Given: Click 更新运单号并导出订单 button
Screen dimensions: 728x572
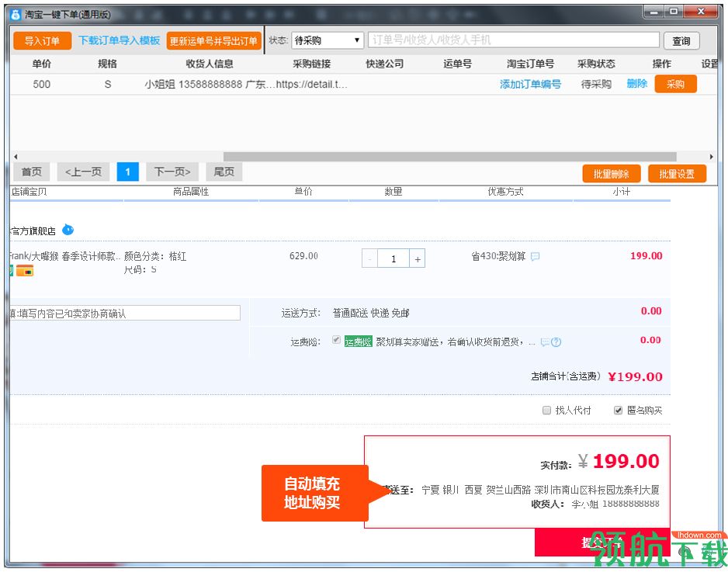Looking at the screenshot, I should 213,41.
